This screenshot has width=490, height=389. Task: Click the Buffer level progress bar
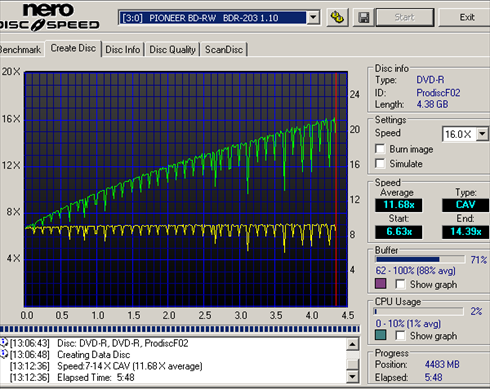coord(420,259)
